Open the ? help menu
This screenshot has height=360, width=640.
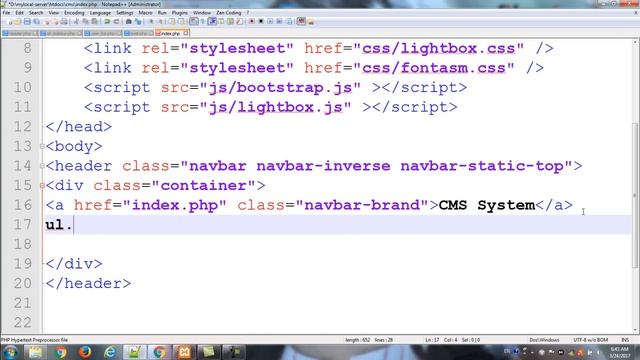pos(247,13)
